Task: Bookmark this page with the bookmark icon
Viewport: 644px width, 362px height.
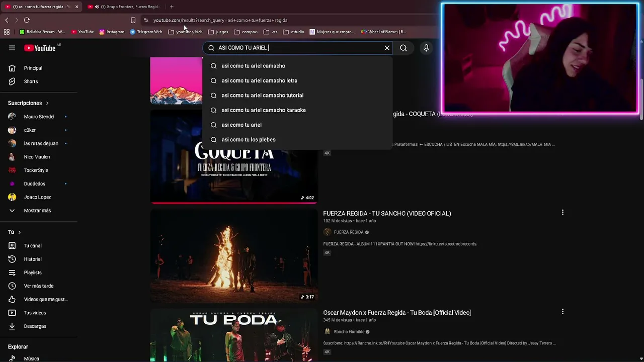Action: [x=133, y=20]
